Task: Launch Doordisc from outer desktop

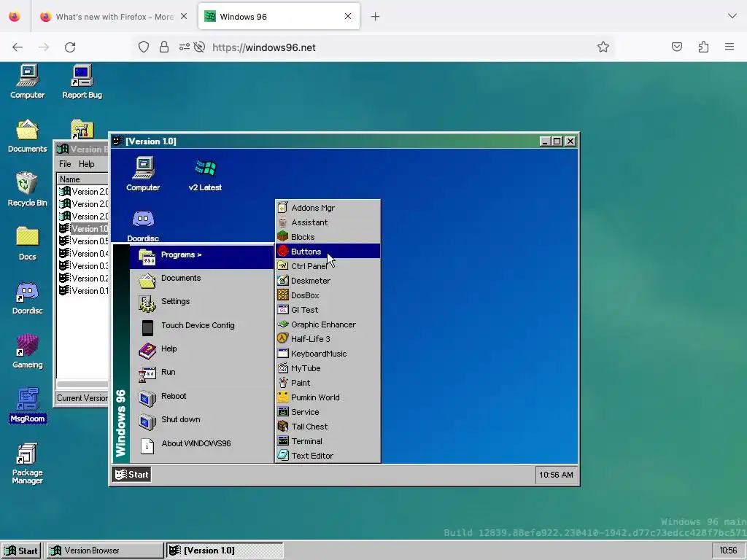Action: pos(28,297)
